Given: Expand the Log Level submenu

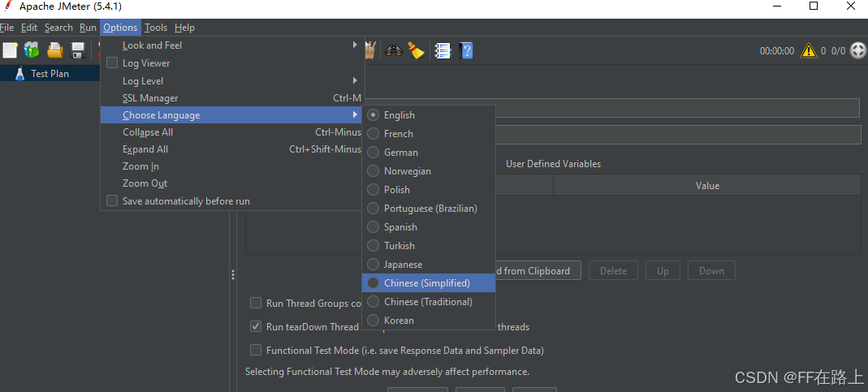Looking at the screenshot, I should click(x=232, y=81).
